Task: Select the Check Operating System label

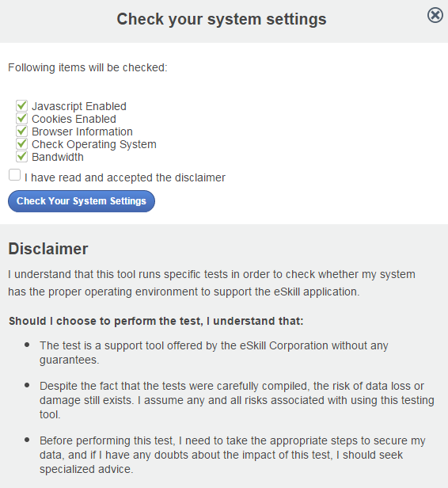Action: tap(94, 144)
